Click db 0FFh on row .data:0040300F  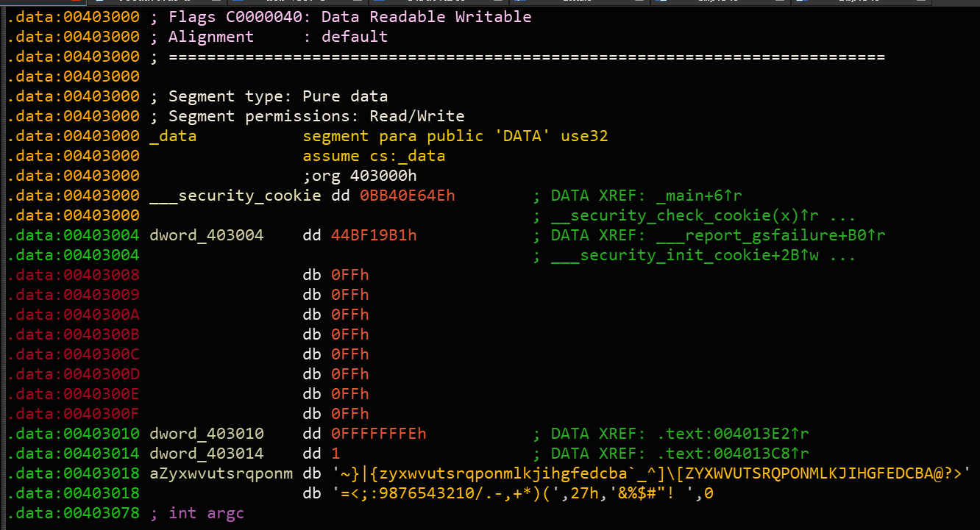coord(335,414)
